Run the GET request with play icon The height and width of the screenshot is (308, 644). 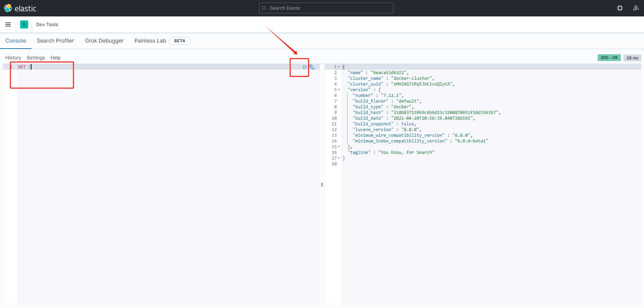pyautogui.click(x=305, y=67)
